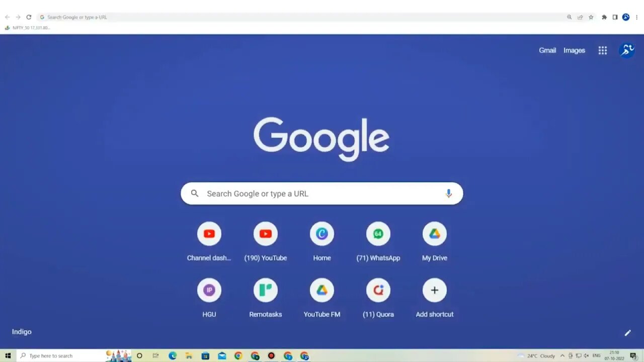Click the Windows taskbar search box

[73, 356]
